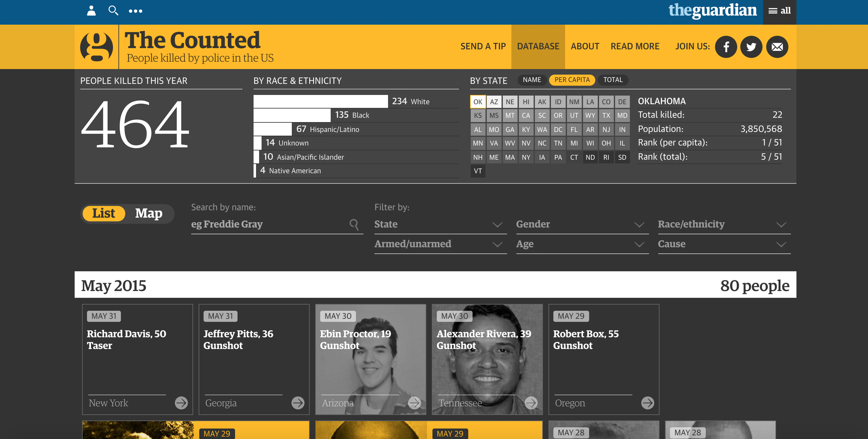
Task: Click the search magnifier in top bar
Action: tap(113, 11)
